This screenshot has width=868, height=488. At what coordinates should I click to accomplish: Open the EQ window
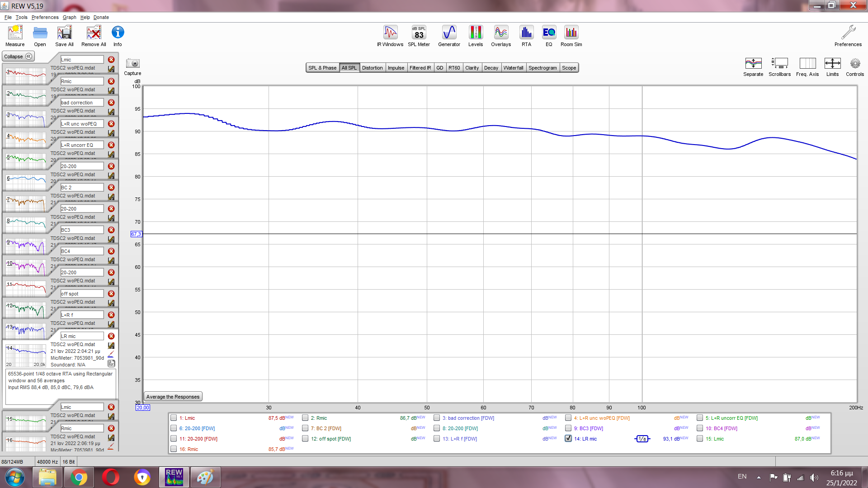coord(549,36)
